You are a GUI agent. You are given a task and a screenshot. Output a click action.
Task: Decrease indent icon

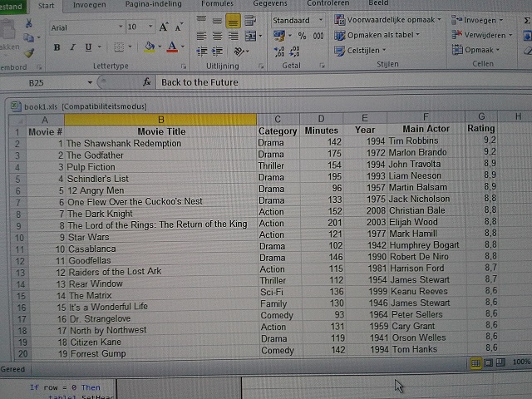pyautogui.click(x=202, y=52)
